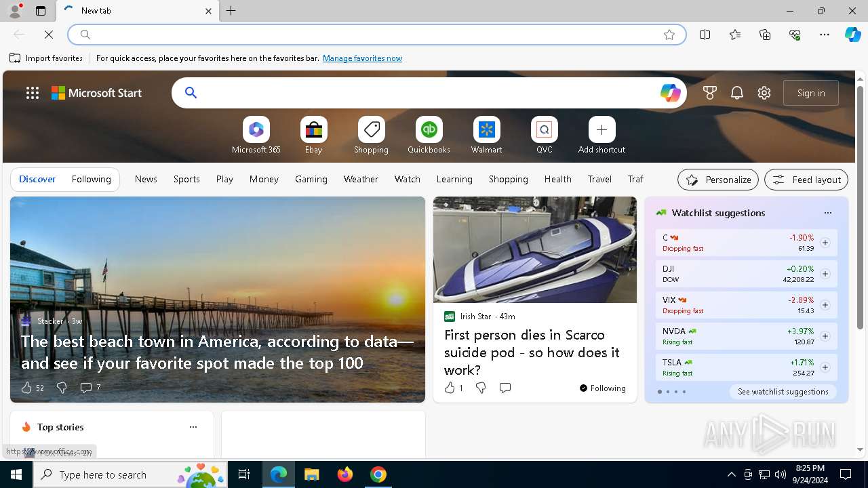Screen dimensions: 868x488
Task: Open the Health category
Action: coord(557,179)
